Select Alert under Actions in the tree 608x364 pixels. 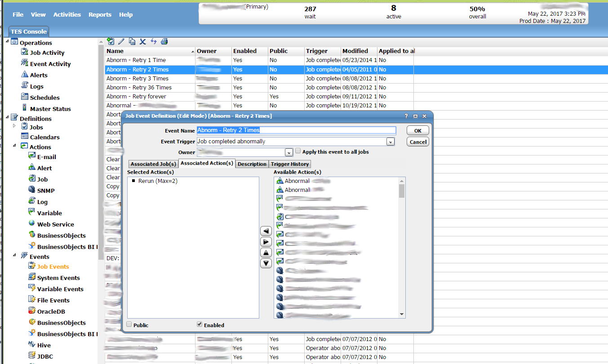click(44, 168)
